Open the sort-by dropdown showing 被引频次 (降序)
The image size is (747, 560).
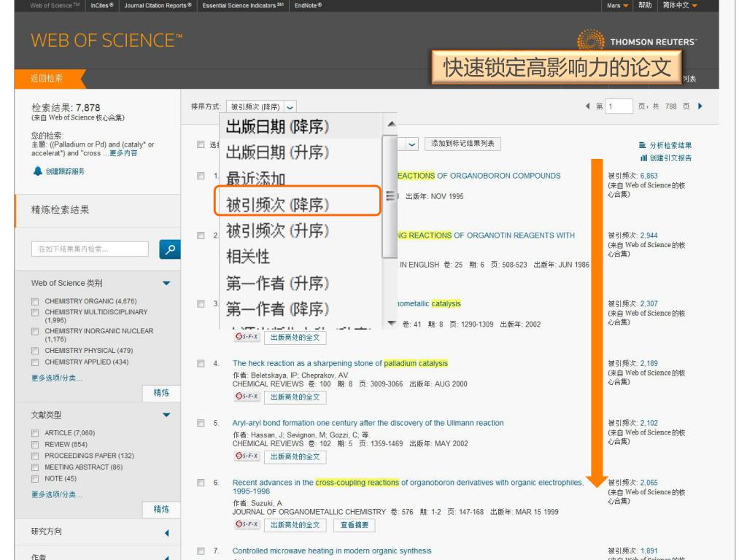coord(261,106)
